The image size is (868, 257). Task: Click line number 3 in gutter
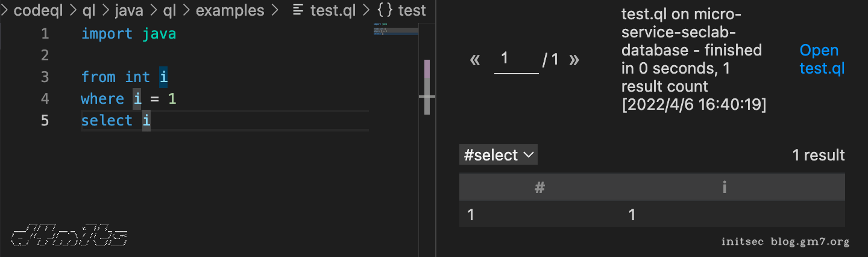coord(45,77)
